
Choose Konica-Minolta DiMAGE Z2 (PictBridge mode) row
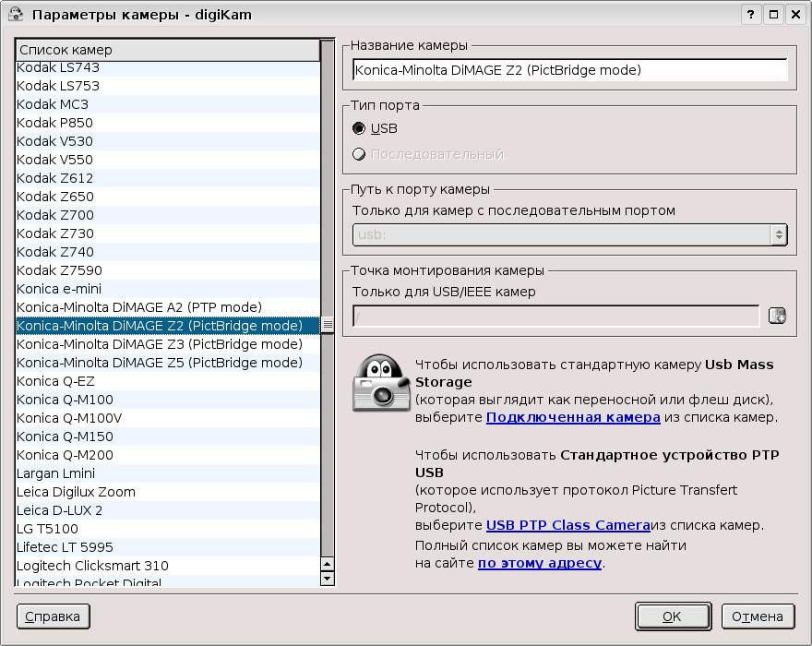168,326
